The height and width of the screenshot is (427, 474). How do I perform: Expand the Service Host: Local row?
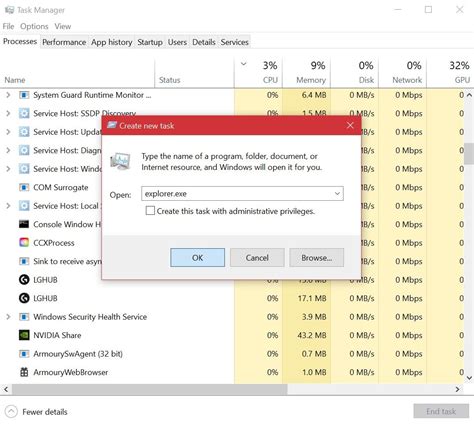tap(8, 206)
